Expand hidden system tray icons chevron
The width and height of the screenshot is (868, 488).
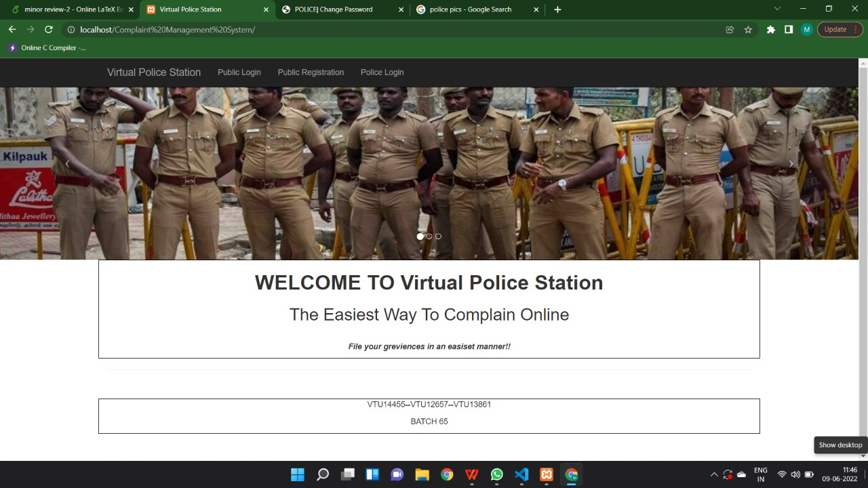pos(714,474)
